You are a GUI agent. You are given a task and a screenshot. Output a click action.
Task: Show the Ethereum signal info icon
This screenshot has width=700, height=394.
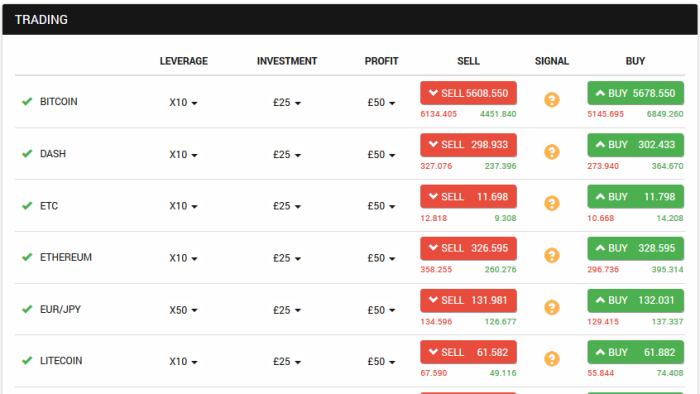(x=552, y=256)
